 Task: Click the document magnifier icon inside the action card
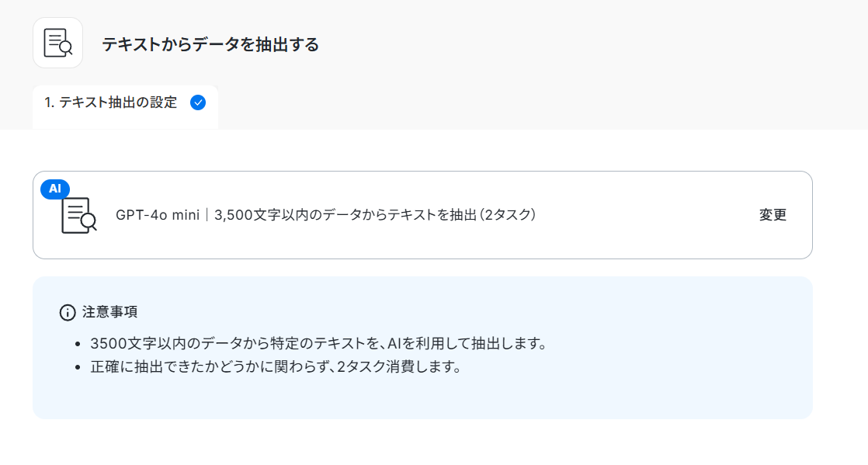78,215
